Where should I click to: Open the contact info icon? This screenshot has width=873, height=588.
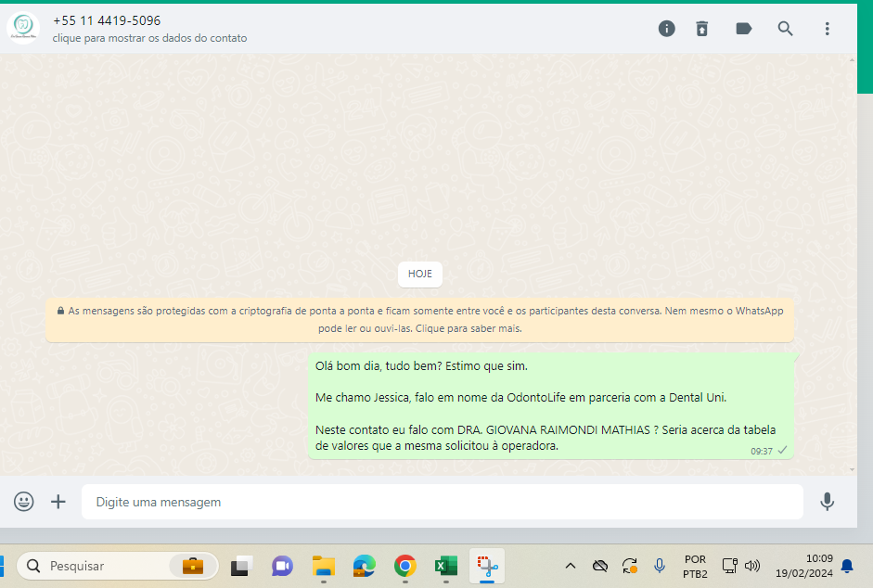point(666,29)
